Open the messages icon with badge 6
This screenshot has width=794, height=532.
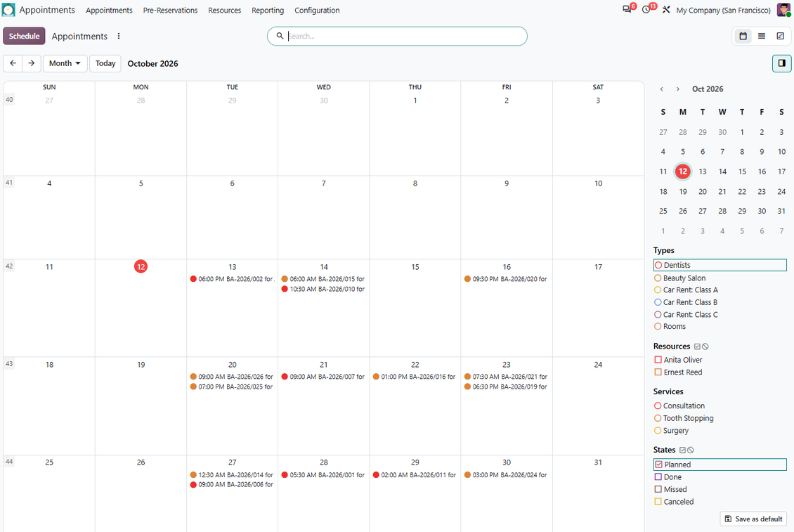[627, 9]
